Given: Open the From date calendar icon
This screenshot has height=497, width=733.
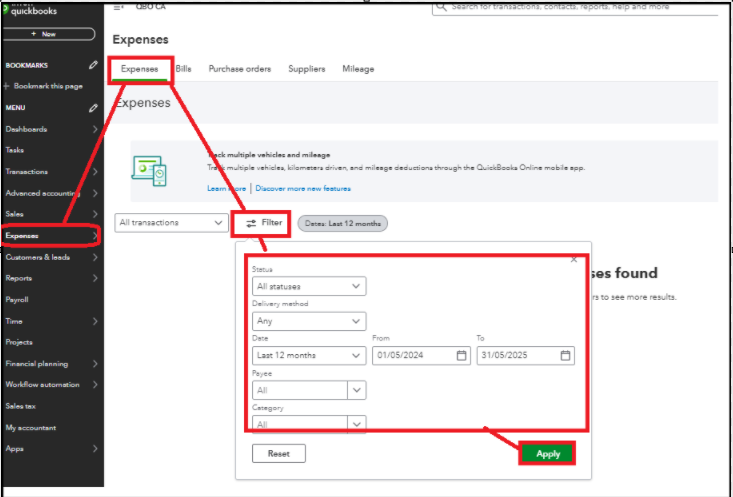Looking at the screenshot, I should pyautogui.click(x=461, y=355).
